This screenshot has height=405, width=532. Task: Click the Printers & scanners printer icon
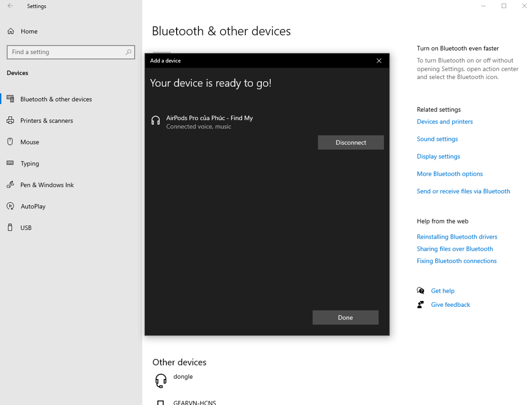click(x=10, y=120)
